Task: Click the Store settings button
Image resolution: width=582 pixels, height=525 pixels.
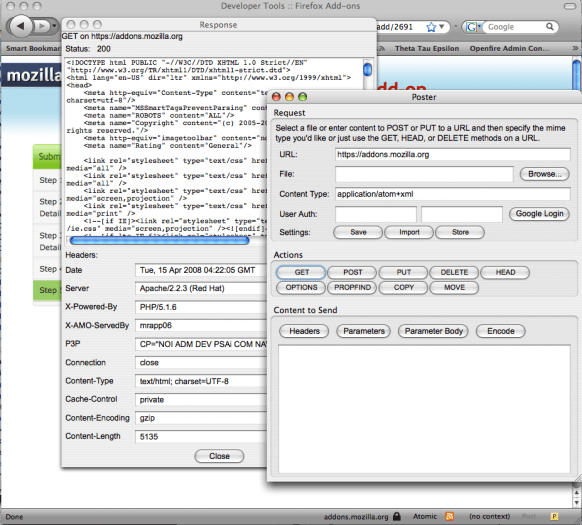Action: click(x=460, y=232)
